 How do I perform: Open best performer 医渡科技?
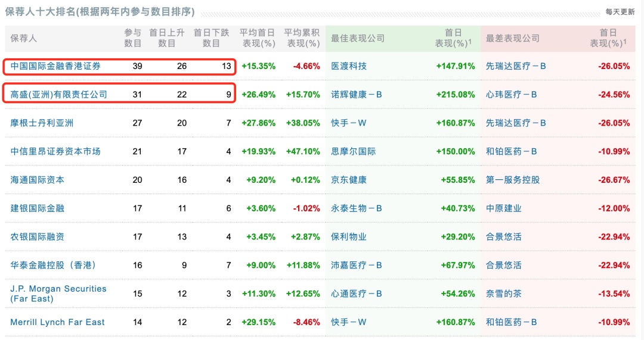click(x=349, y=66)
